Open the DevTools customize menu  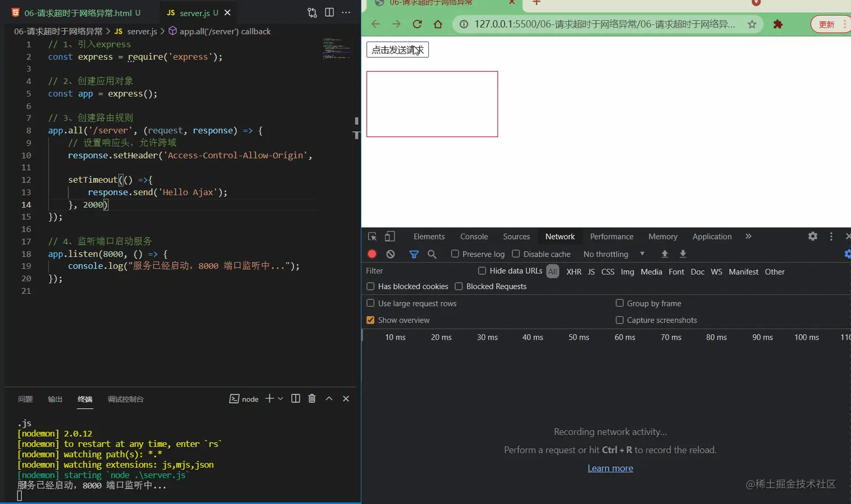[x=831, y=236]
